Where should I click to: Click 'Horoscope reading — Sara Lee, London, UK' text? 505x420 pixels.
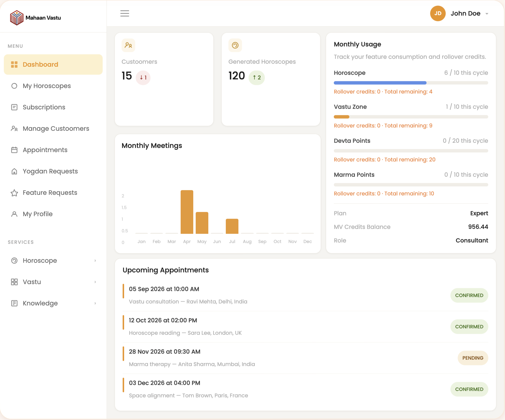[185, 333]
